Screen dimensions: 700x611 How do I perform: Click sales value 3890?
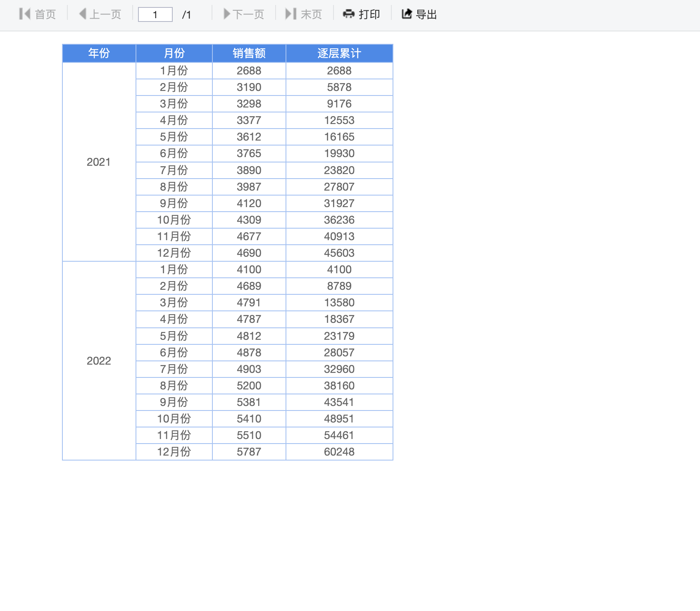[249, 170]
